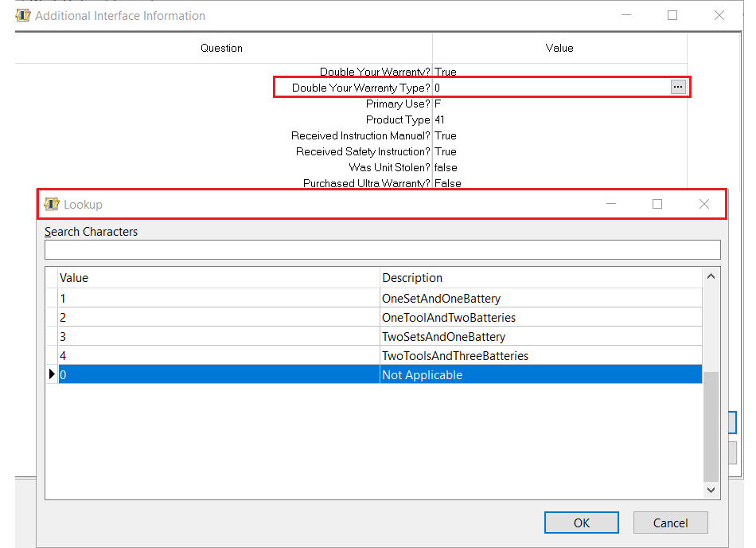Confirm selection with the OK button
This screenshot has width=756, height=548.
pos(581,523)
